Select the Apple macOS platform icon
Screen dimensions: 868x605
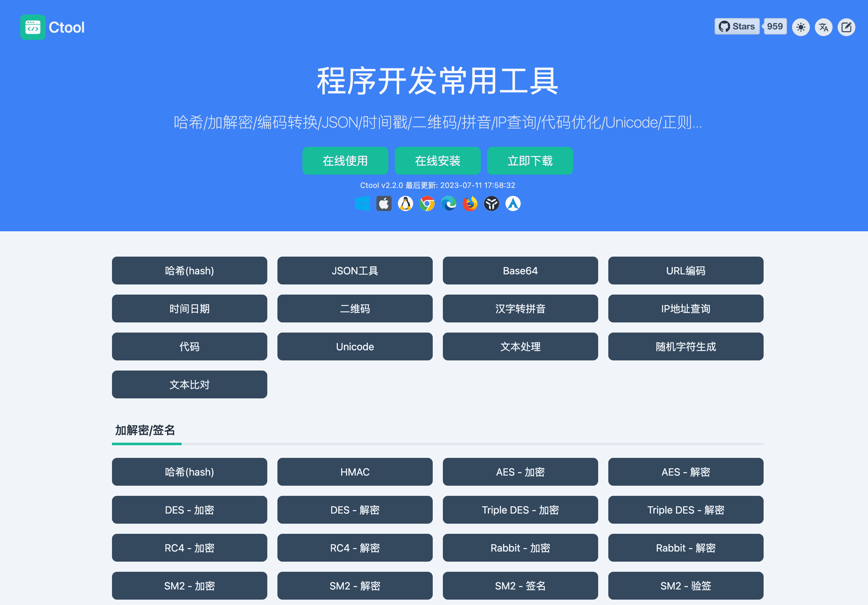(x=383, y=203)
